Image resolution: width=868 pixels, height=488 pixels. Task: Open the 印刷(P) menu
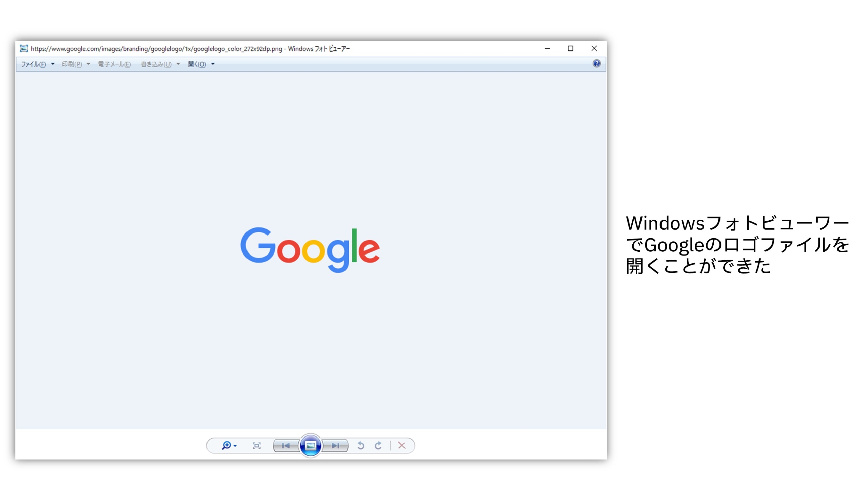coord(72,64)
